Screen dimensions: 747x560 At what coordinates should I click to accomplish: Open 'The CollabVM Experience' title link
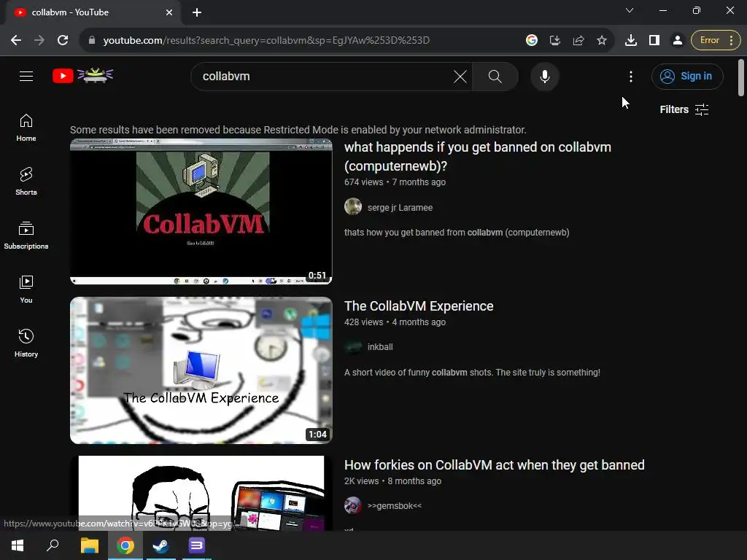click(419, 306)
